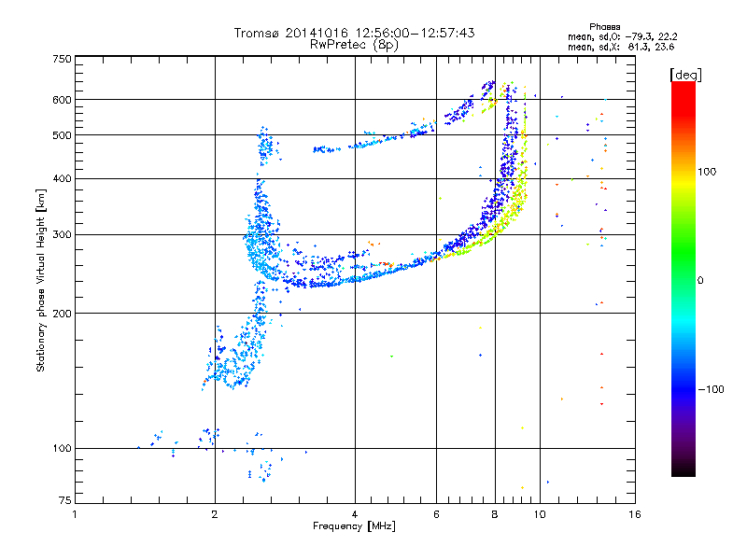Click the y-axis tick label '500'
747x560 pixels.
coord(62,135)
